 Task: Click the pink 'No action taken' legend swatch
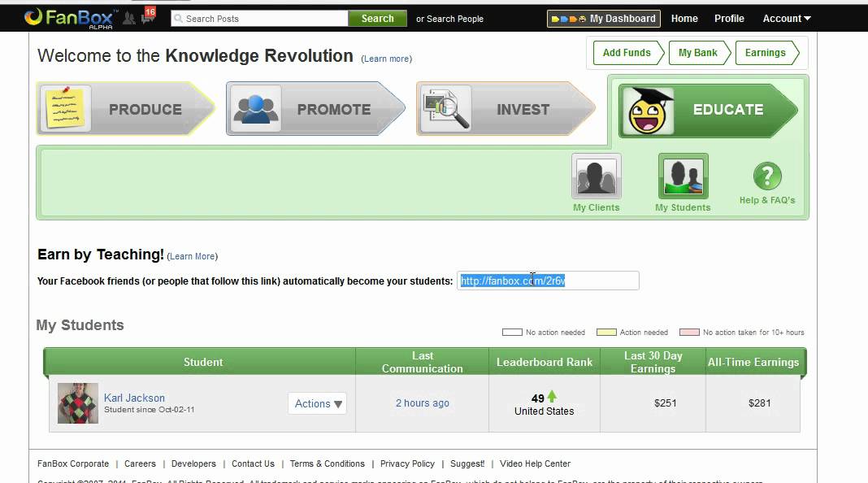(x=689, y=333)
